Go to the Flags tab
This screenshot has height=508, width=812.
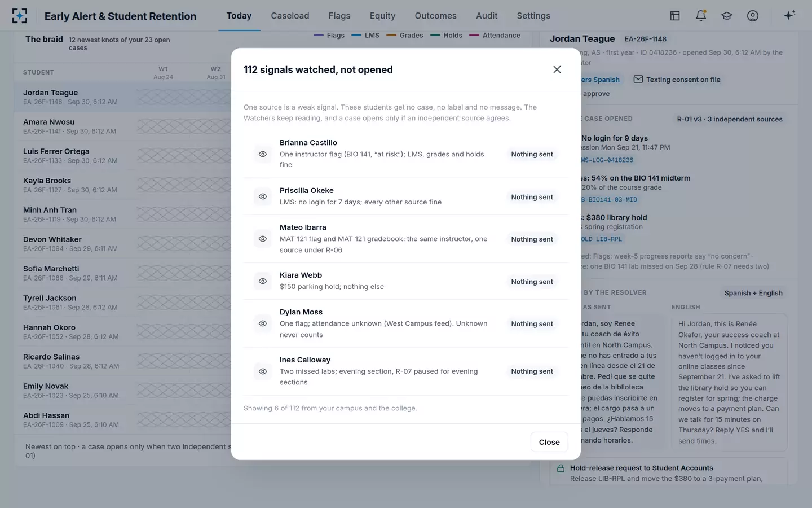(x=339, y=16)
